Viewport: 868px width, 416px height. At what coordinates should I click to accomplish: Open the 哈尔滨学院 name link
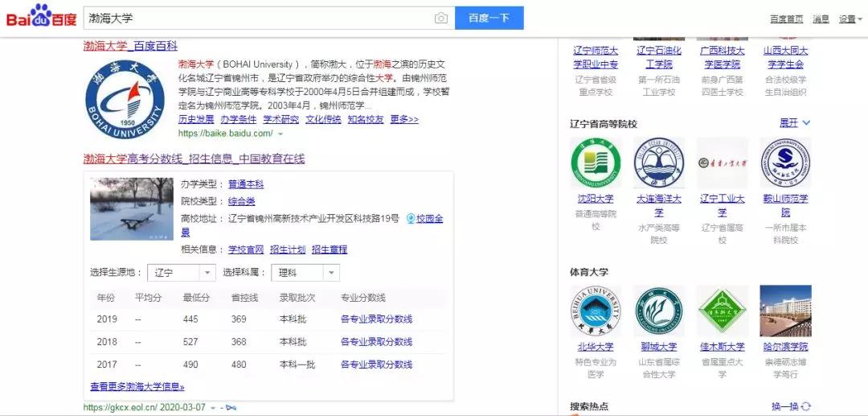(x=785, y=347)
